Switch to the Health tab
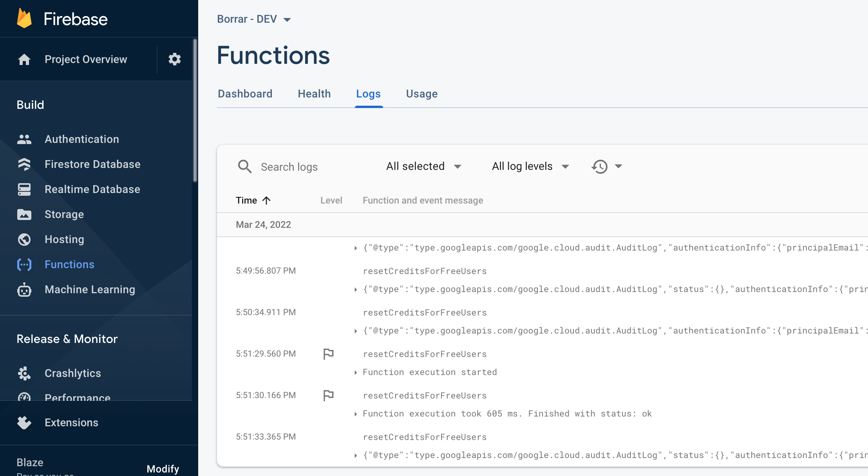 coord(314,94)
